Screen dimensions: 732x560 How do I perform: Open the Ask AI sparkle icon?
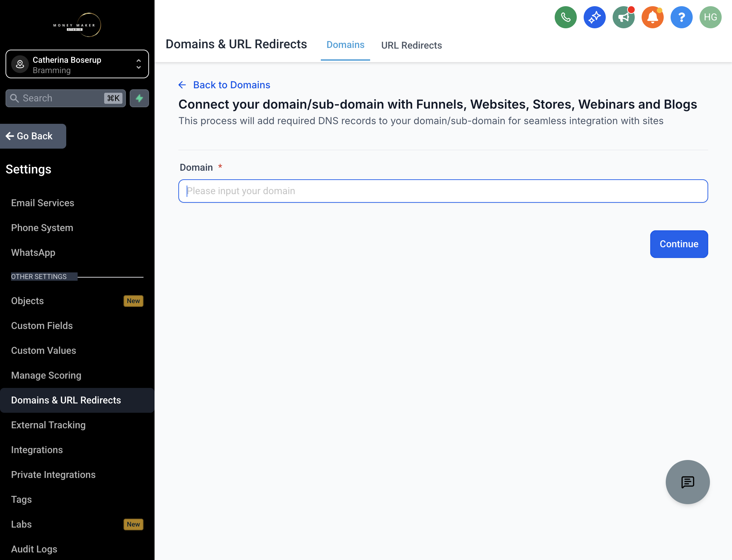point(594,17)
